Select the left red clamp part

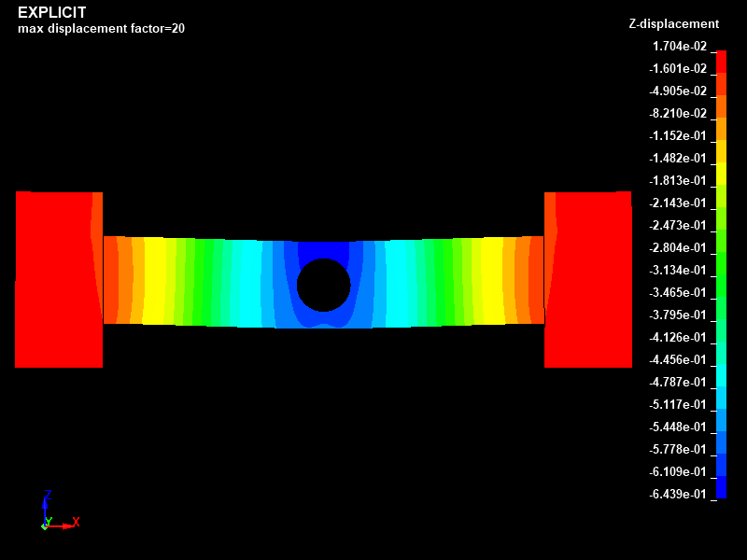pyautogui.click(x=56, y=280)
